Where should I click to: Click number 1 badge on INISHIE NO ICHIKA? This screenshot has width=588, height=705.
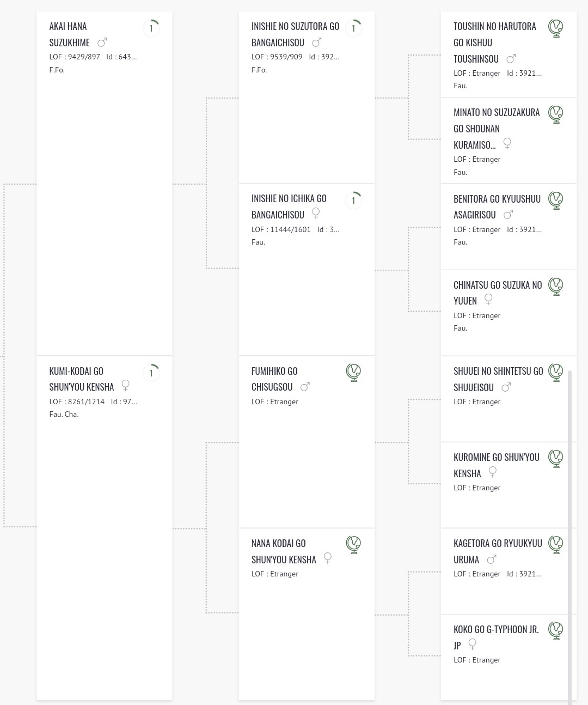pos(353,200)
